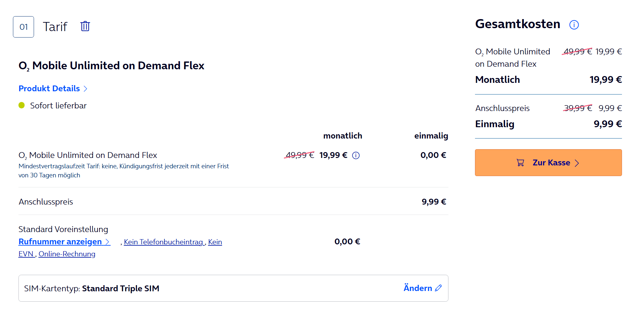
Task: Click the Tarif section title
Action: (x=55, y=27)
